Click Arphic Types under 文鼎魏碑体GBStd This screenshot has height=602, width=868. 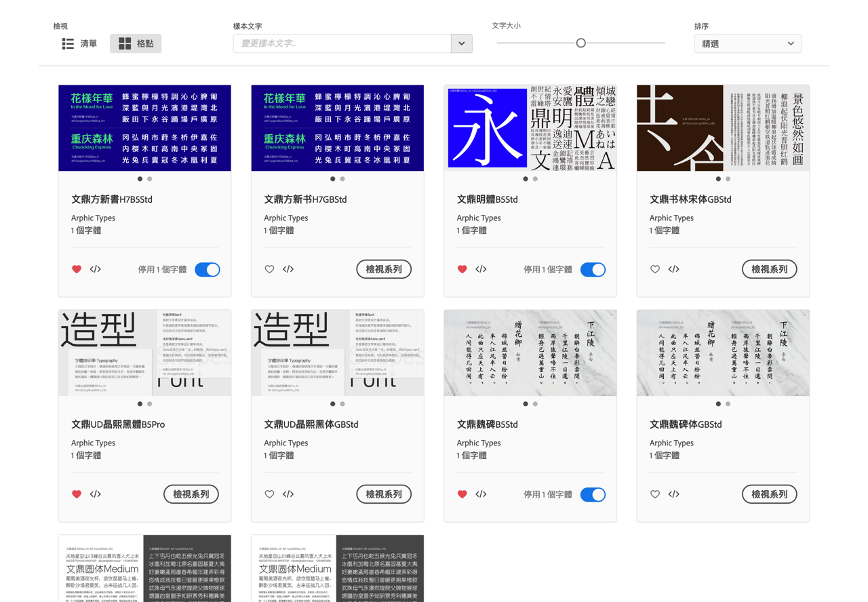671,443
